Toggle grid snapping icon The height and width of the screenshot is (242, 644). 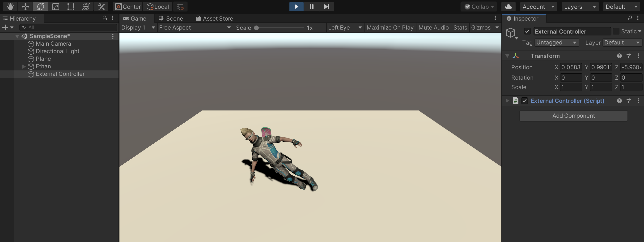pos(180,7)
